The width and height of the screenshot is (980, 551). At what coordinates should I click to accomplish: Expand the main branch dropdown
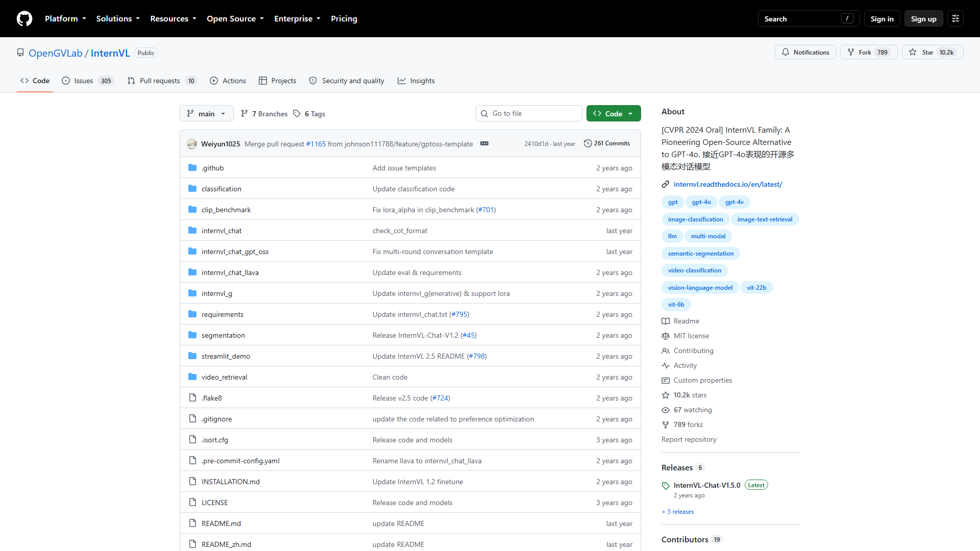point(206,113)
